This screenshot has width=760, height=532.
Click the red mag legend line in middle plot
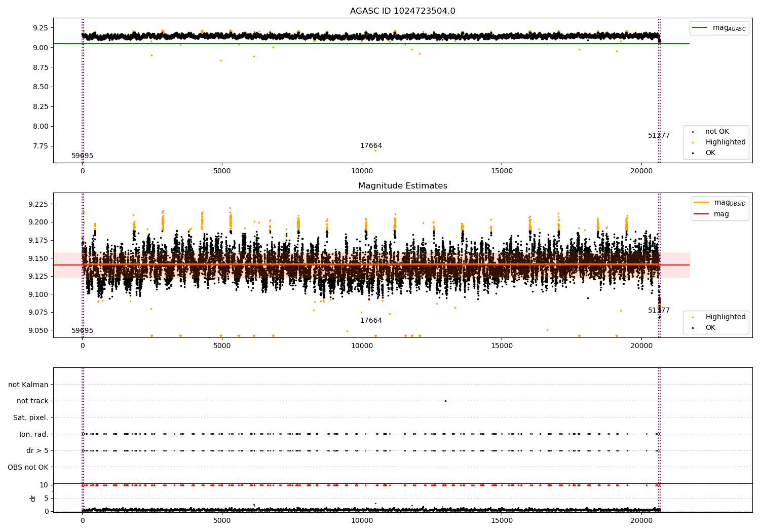click(x=702, y=214)
